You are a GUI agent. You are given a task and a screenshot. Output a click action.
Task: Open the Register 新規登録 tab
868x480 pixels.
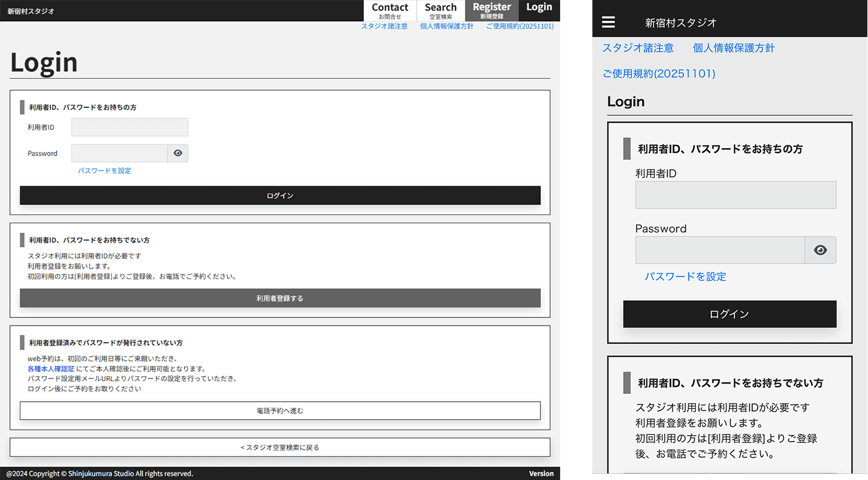point(491,11)
